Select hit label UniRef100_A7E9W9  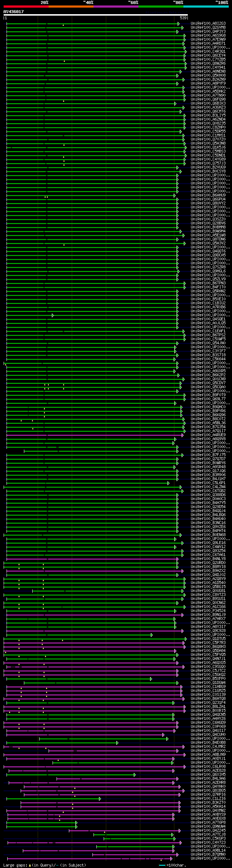(208, 40)
